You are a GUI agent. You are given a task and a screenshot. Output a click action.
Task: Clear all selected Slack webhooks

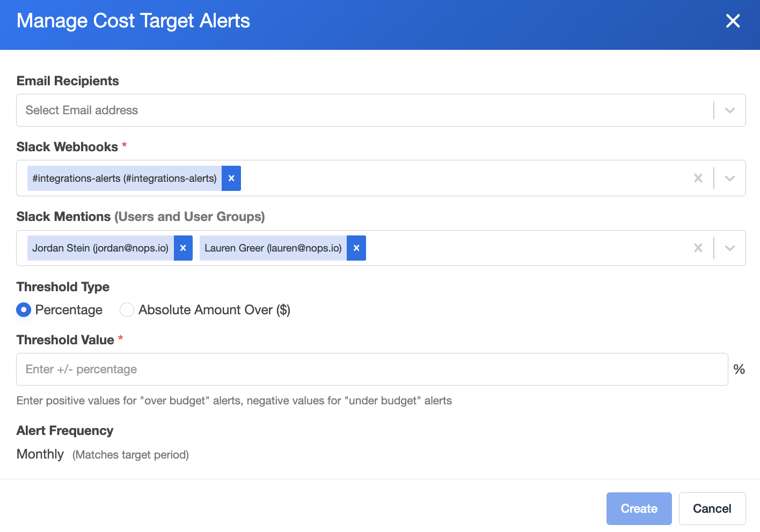698,179
